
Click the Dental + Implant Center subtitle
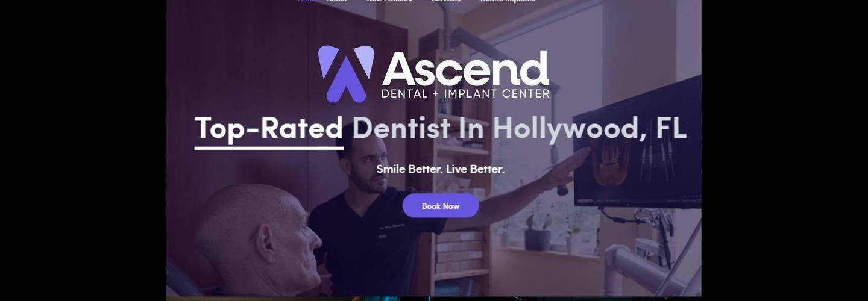click(x=465, y=94)
